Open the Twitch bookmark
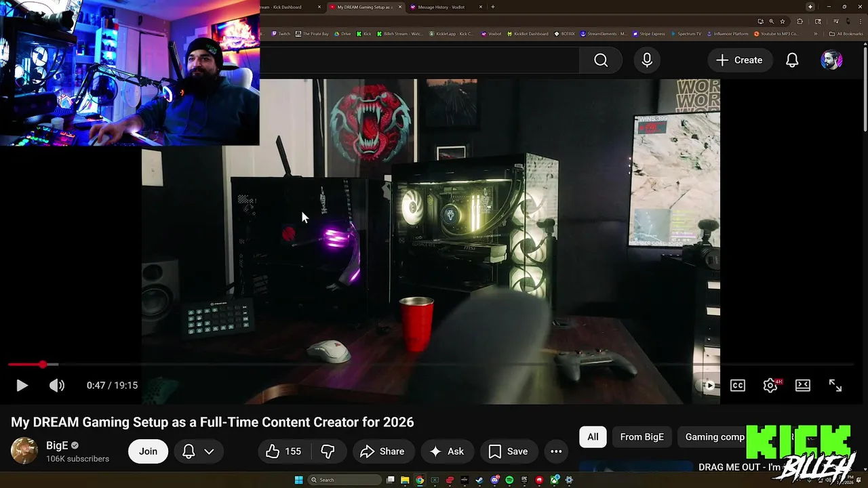 pos(280,34)
